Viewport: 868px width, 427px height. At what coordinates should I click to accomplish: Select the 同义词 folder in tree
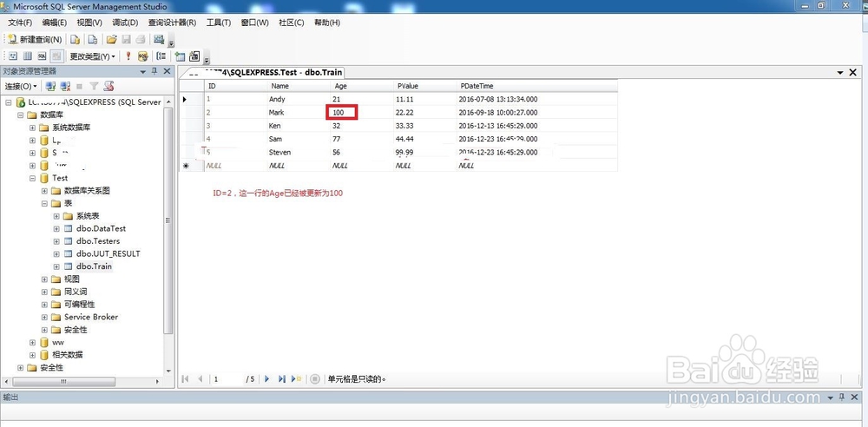click(76, 292)
